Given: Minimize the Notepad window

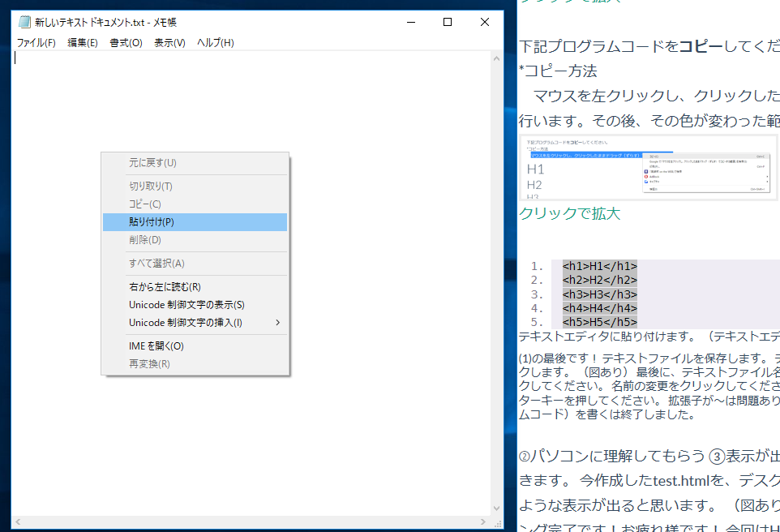Looking at the screenshot, I should tap(410, 23).
